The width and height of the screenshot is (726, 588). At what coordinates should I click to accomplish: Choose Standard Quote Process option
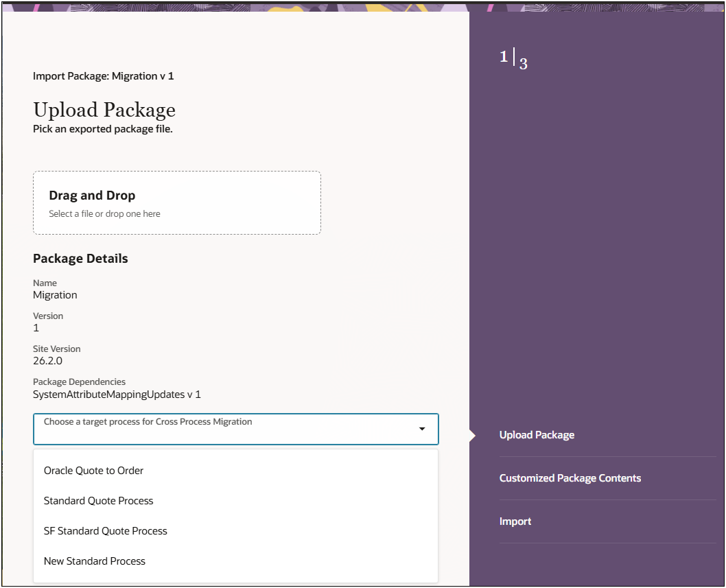pyautogui.click(x=235, y=500)
